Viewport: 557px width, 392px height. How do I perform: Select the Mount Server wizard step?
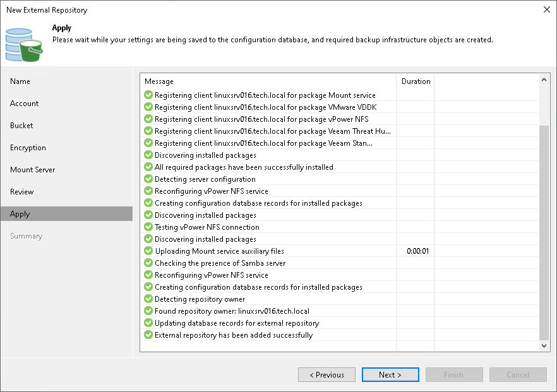[x=33, y=170]
